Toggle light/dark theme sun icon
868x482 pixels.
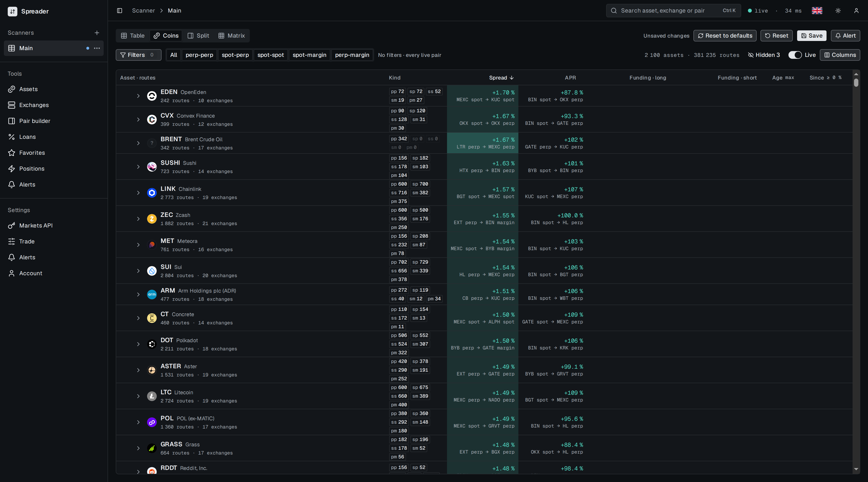[x=838, y=10]
